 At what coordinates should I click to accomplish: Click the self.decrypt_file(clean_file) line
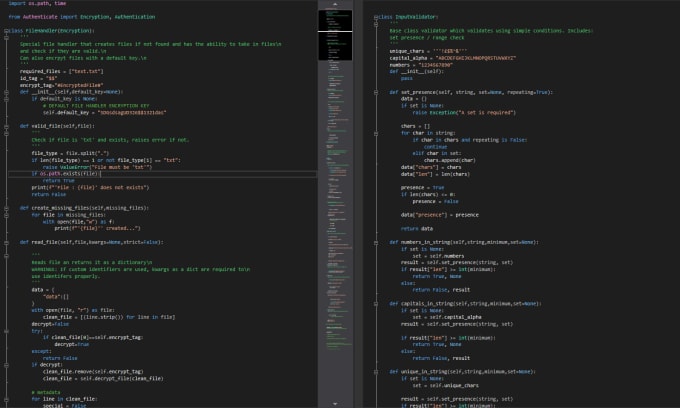[103, 379]
